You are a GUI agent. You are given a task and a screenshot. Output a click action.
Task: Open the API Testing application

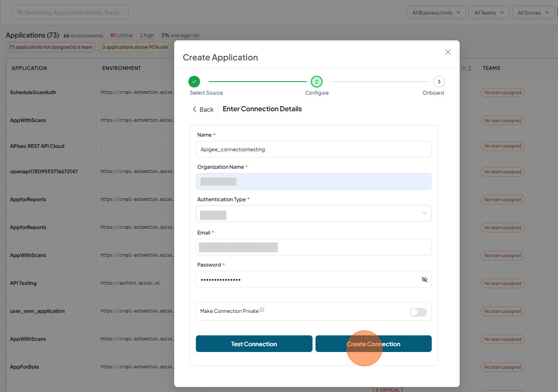pyautogui.click(x=23, y=283)
